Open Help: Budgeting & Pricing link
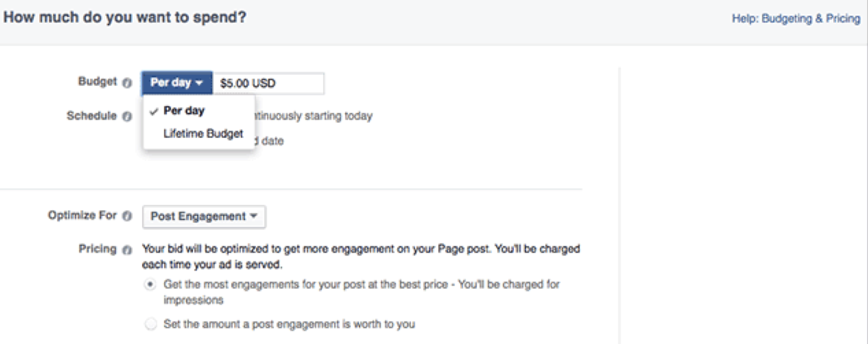868x344 pixels. click(796, 19)
